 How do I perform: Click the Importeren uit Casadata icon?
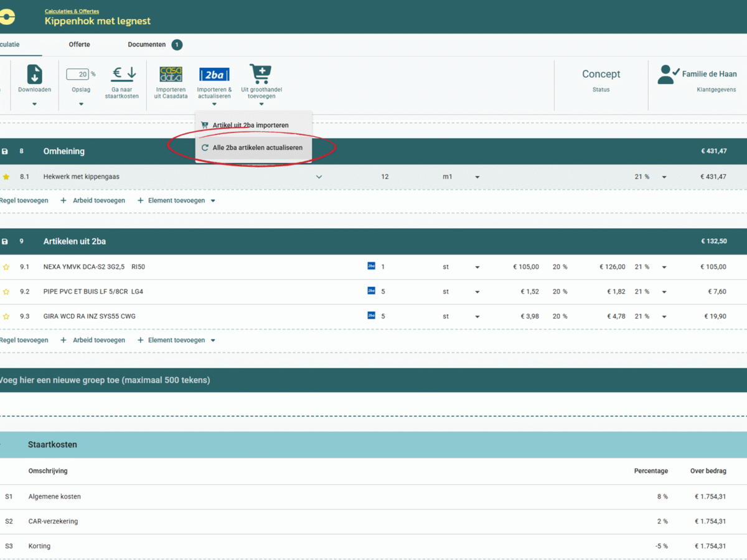[x=171, y=75]
